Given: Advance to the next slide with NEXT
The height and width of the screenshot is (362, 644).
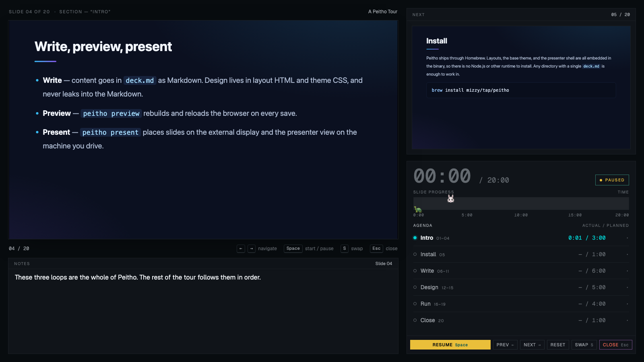Looking at the screenshot, I should click(532, 345).
